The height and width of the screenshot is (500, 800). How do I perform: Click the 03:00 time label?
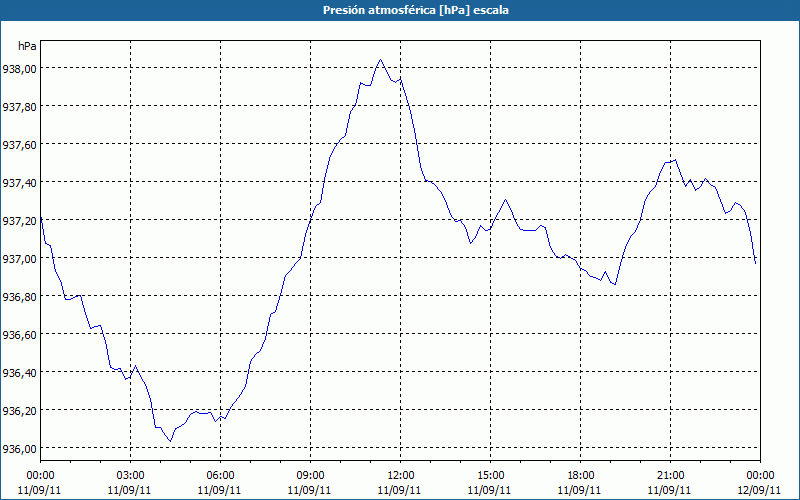click(130, 476)
